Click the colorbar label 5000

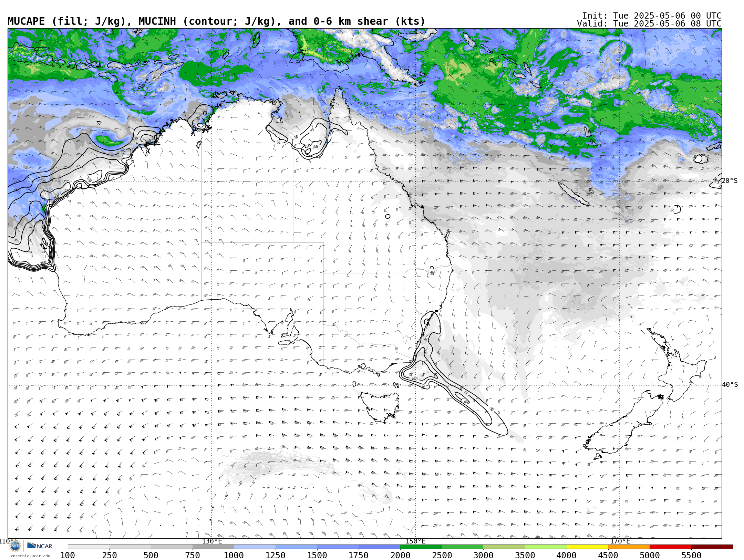point(650,556)
